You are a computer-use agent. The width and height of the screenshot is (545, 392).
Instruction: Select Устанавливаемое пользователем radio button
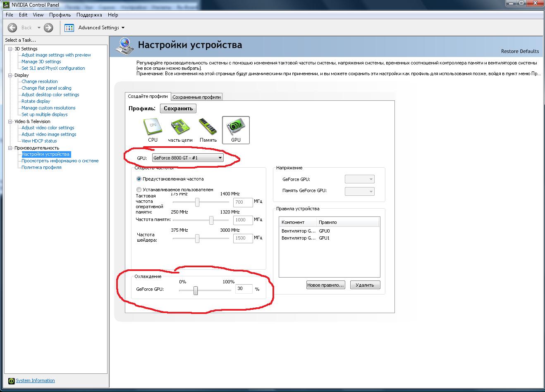139,190
